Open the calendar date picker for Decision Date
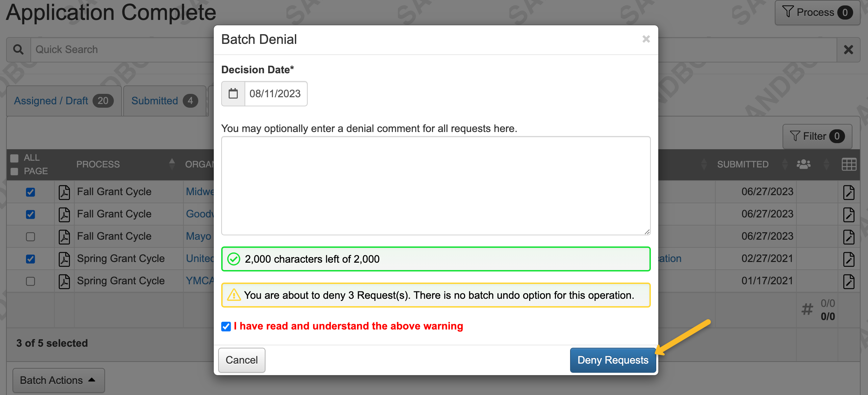The image size is (868, 395). 233,94
